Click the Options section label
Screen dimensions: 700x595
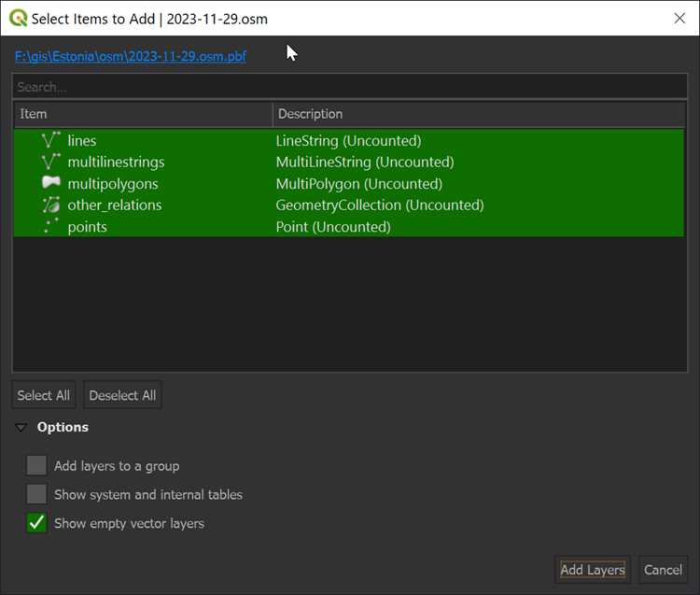pos(63,427)
